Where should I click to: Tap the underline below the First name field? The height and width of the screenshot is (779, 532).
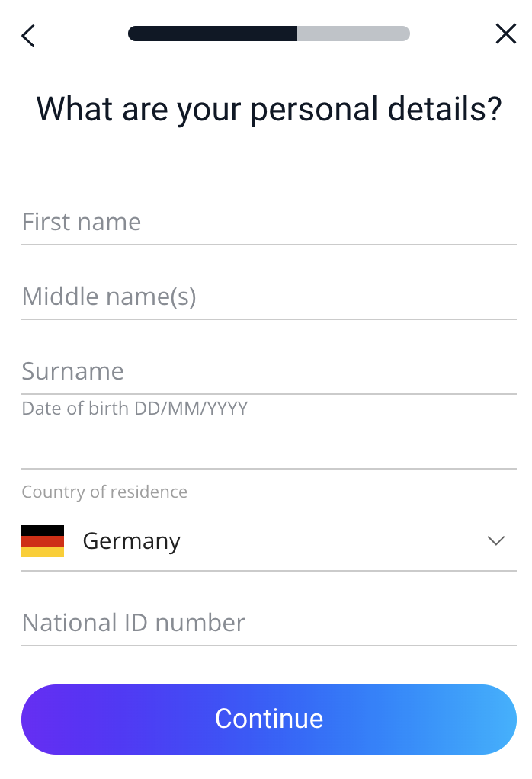click(x=268, y=244)
